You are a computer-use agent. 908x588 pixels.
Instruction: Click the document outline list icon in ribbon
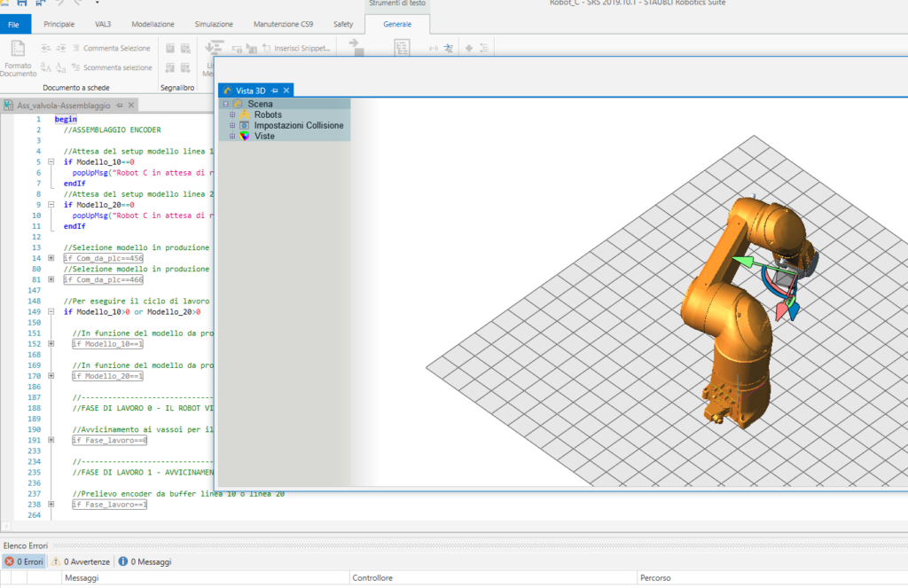402,48
